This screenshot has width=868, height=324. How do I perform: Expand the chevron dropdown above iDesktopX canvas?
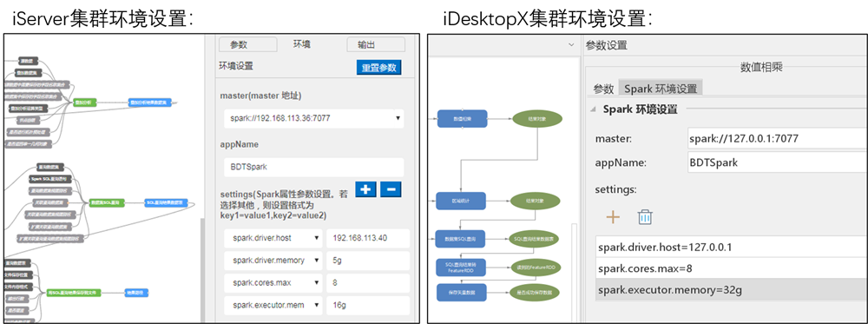coord(572,45)
